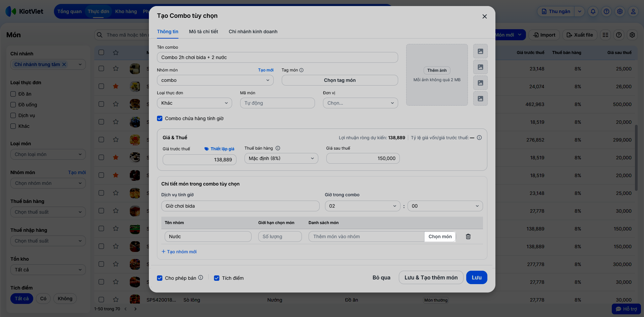Open the settings gear in top bar
644x317 pixels.
coord(620,11)
